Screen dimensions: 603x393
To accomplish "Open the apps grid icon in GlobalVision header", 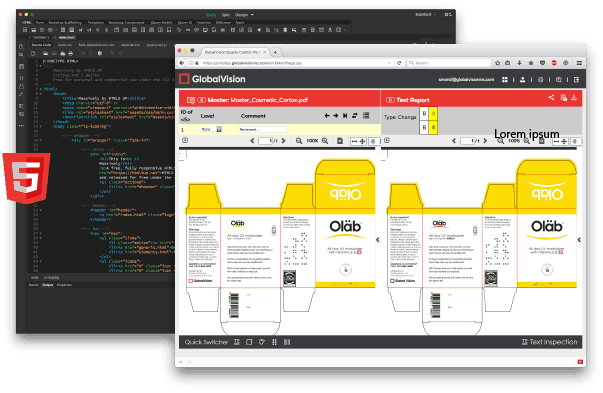I will click(x=505, y=80).
